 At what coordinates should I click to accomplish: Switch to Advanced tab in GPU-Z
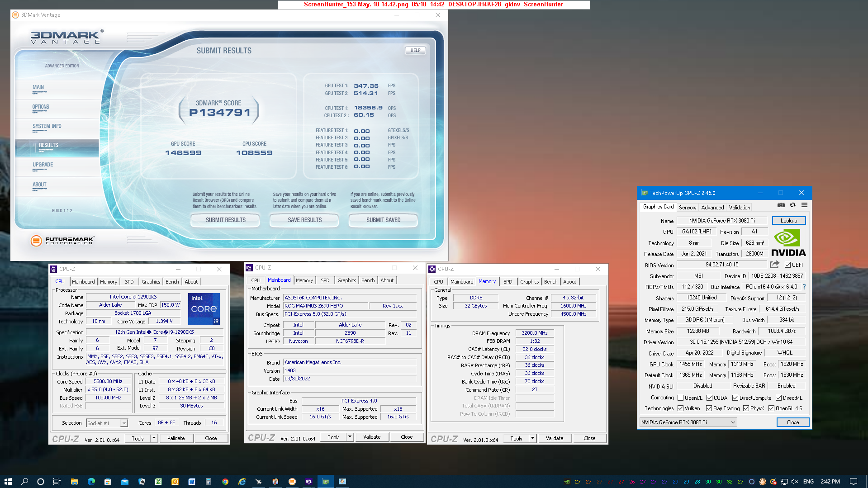[712, 208]
